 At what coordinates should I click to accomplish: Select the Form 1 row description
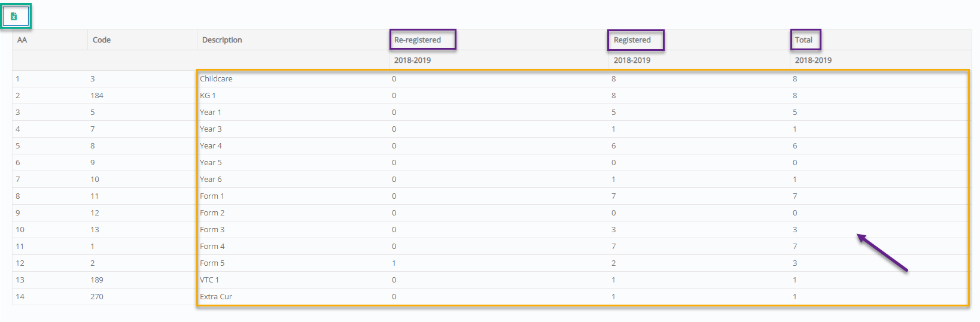pyautogui.click(x=212, y=196)
